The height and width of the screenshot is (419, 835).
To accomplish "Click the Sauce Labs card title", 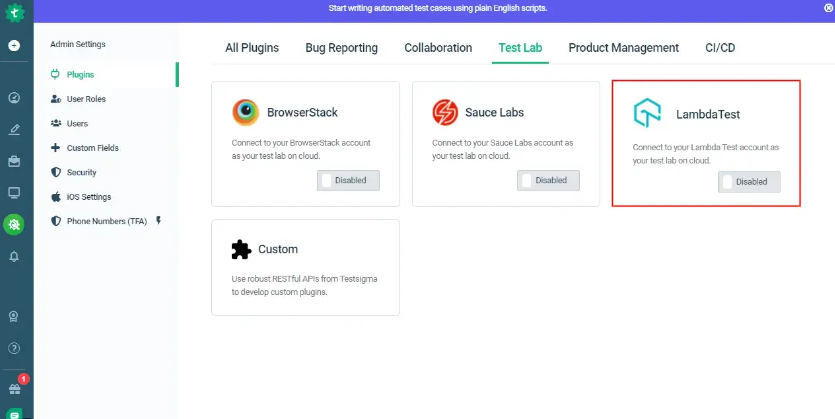I will [x=494, y=113].
